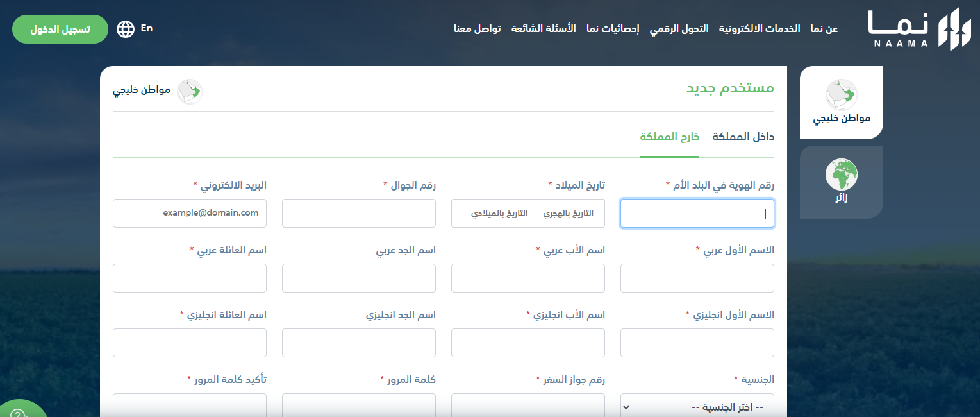Switch to داخل المملكة tab
This screenshot has height=417, width=980.
click(743, 137)
